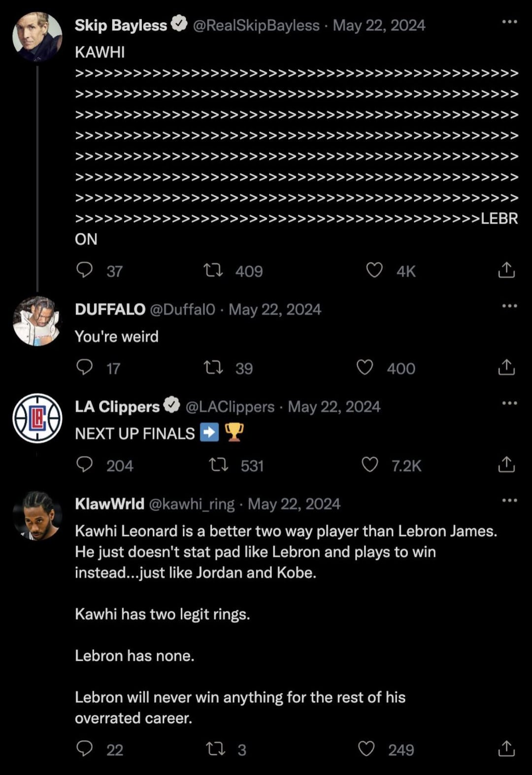Screen dimensions: 532x775
Task: Like the LA Clippers' NEXT UP FINALS tweet
Action: [370, 464]
